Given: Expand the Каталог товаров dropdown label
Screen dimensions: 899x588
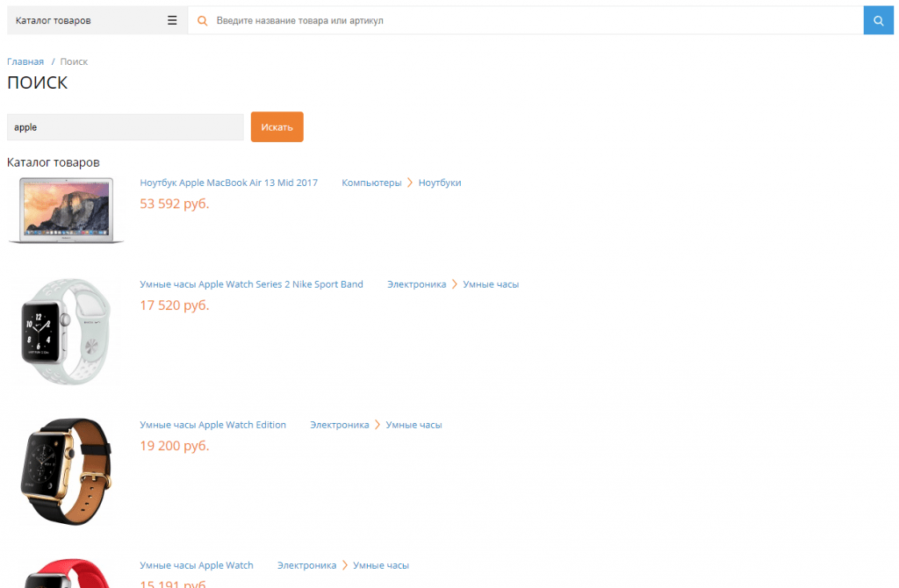Looking at the screenshot, I should click(54, 21).
